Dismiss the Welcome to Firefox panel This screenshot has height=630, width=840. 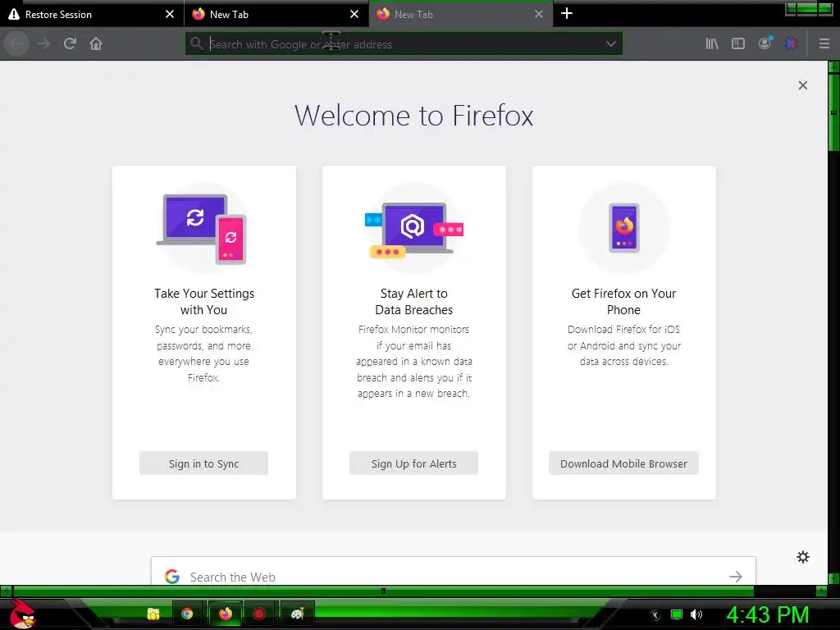tap(802, 85)
